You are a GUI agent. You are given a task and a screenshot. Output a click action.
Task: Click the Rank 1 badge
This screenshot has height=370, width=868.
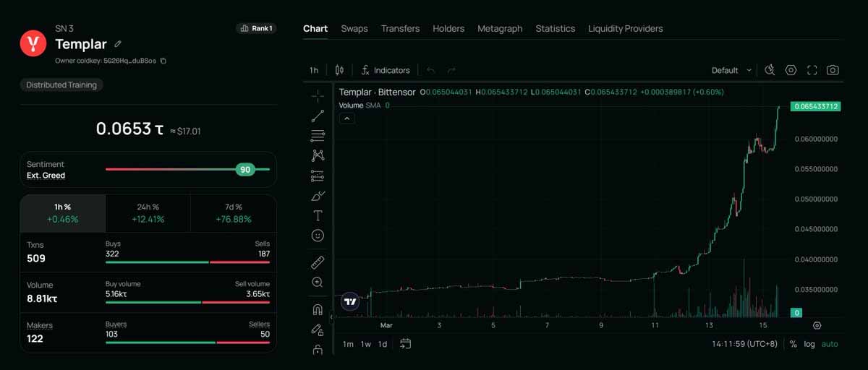(x=256, y=29)
